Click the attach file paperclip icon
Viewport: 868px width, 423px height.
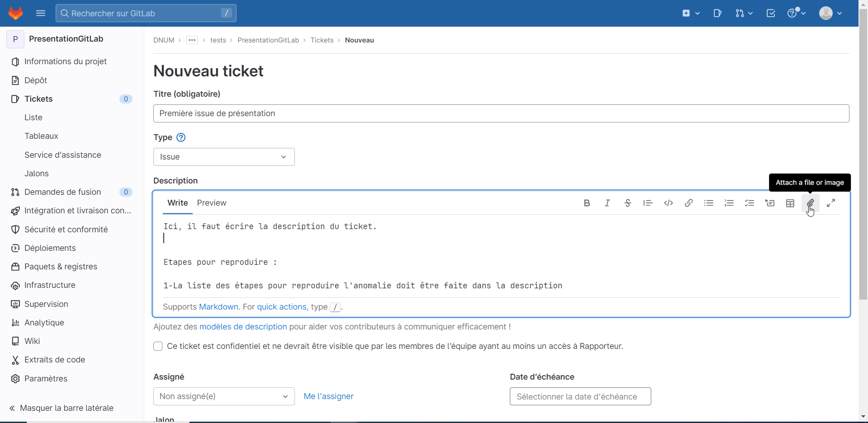(810, 203)
